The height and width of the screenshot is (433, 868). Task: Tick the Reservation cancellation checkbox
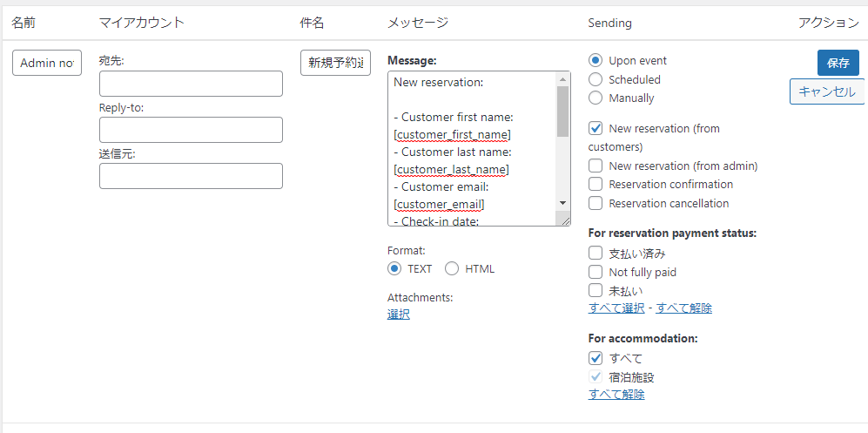[x=595, y=203]
